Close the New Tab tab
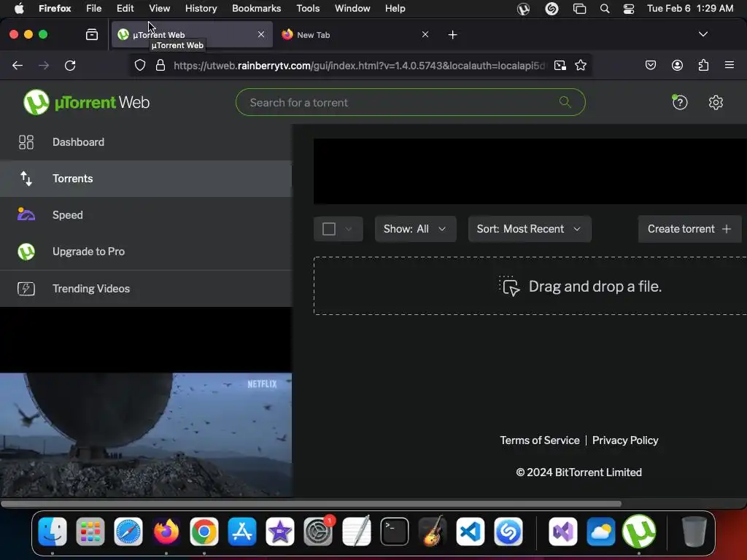 425,34
